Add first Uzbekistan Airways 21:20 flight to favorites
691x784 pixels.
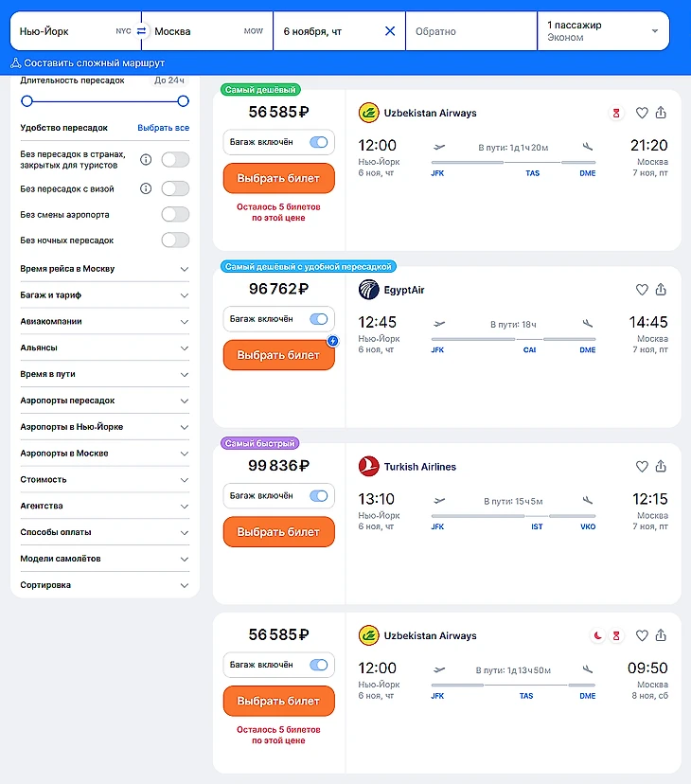642,113
